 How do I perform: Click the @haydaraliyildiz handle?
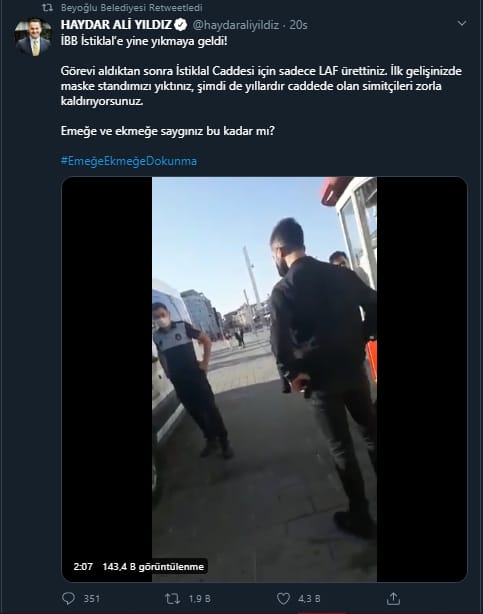point(236,25)
